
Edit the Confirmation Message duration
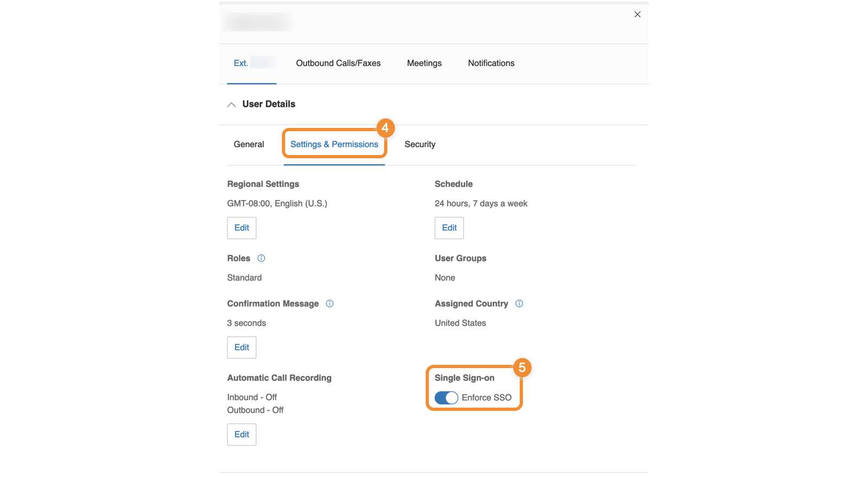(241, 347)
